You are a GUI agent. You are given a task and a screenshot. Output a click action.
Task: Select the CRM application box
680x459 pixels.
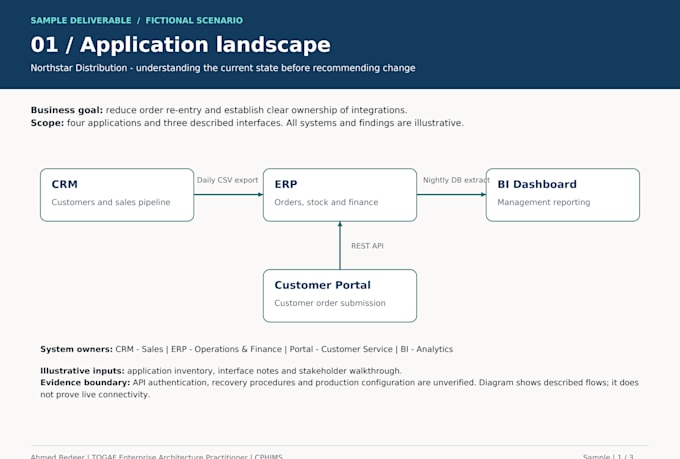(117, 195)
